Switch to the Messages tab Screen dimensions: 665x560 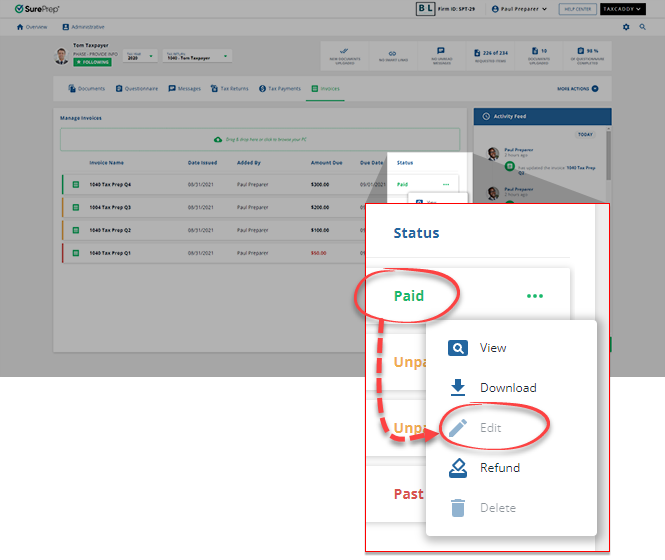click(x=184, y=89)
